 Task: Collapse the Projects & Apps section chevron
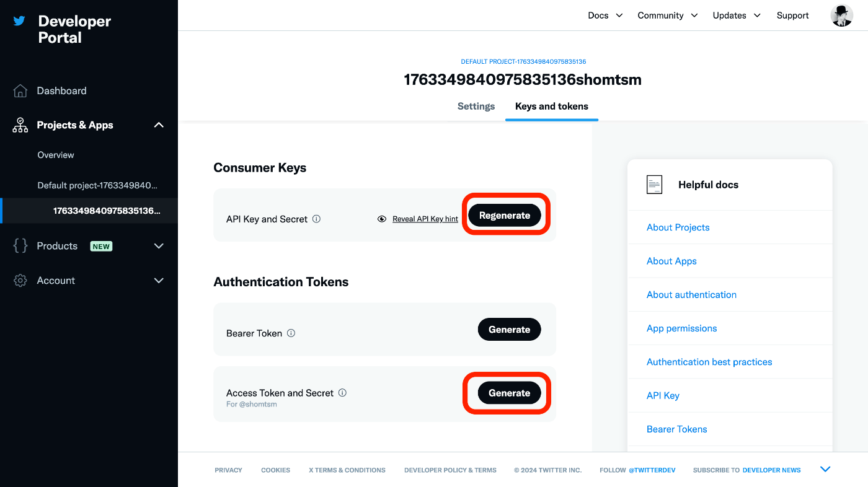[x=159, y=125]
